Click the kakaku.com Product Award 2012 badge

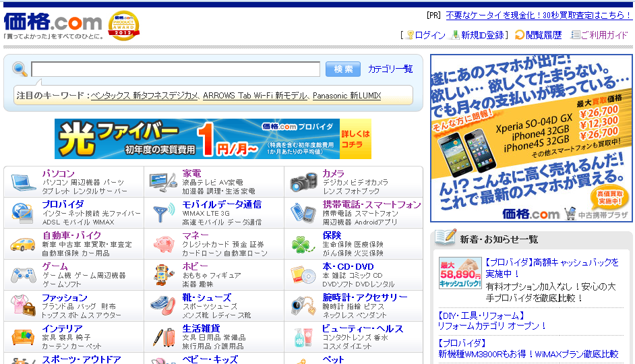(123, 26)
